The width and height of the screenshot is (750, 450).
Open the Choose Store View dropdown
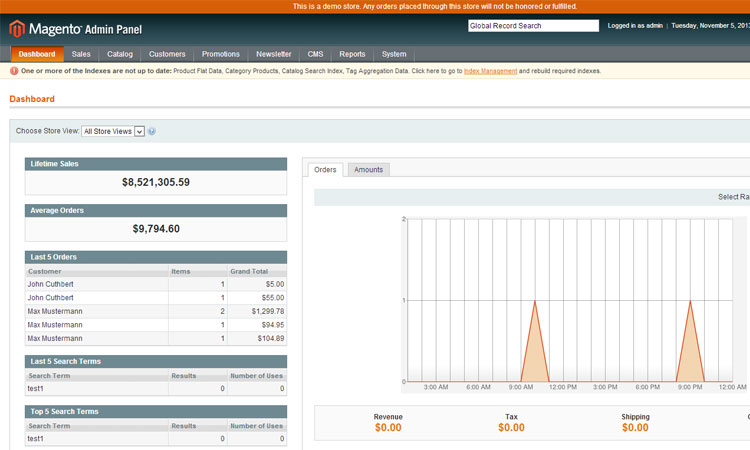tap(113, 131)
